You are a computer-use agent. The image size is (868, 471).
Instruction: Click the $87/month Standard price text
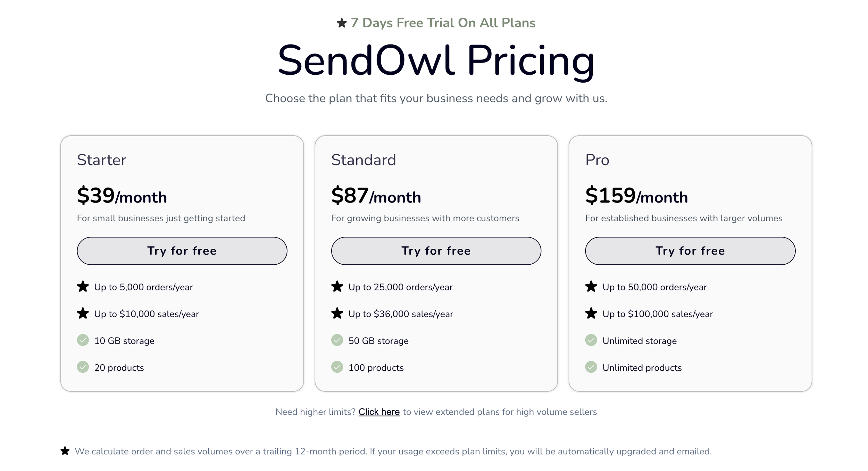pos(376,196)
